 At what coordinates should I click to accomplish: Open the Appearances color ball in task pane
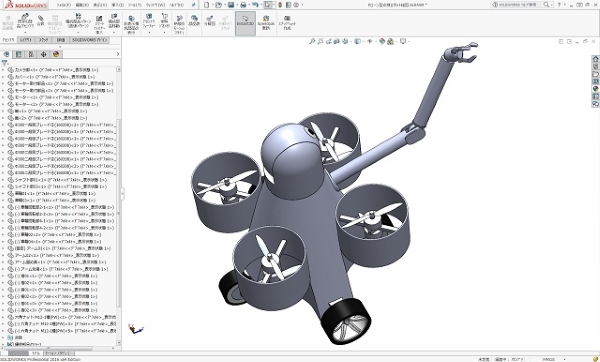pos(595,88)
